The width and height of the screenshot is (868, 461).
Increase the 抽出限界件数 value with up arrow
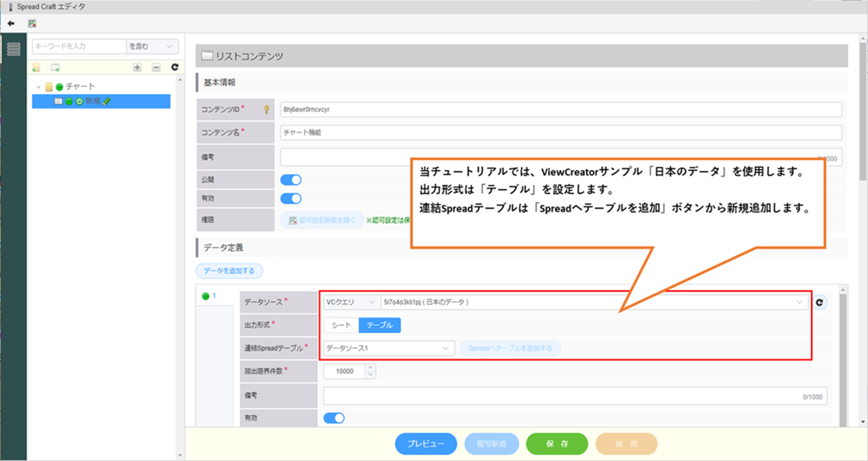(370, 368)
